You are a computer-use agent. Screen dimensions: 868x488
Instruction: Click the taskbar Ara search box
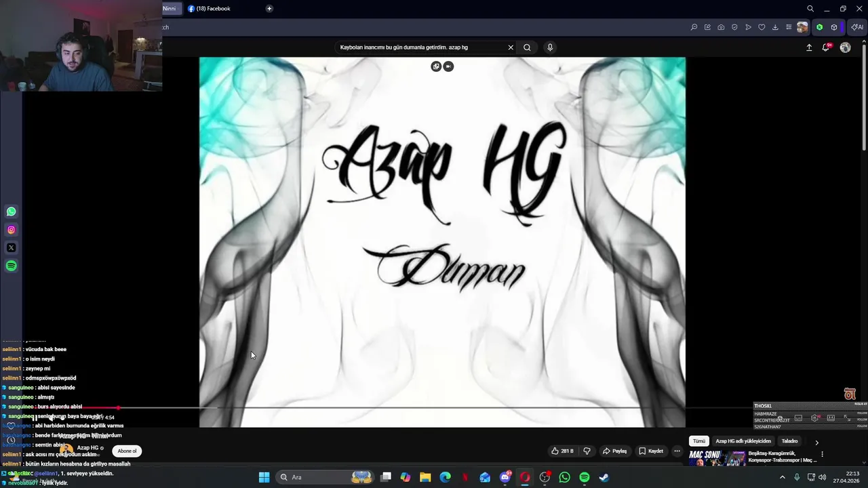pyautogui.click(x=325, y=477)
